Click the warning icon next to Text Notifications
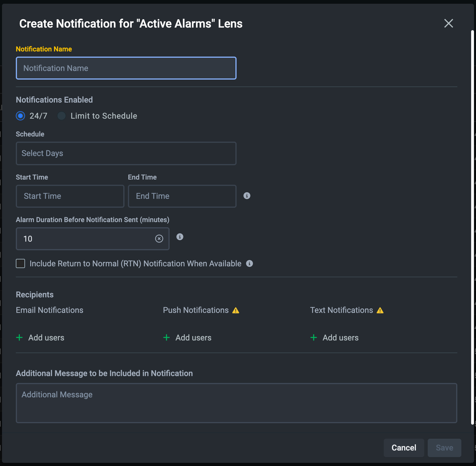476x466 pixels. click(x=380, y=310)
